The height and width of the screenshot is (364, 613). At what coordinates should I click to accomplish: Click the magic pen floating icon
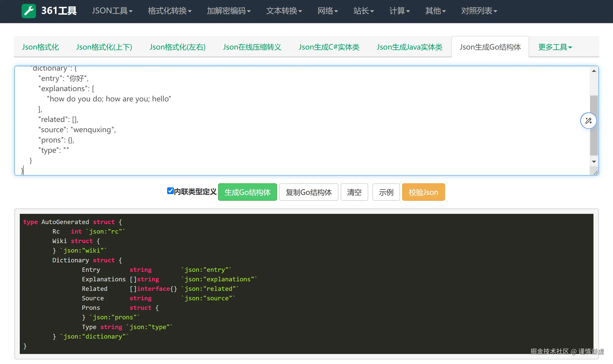588,121
